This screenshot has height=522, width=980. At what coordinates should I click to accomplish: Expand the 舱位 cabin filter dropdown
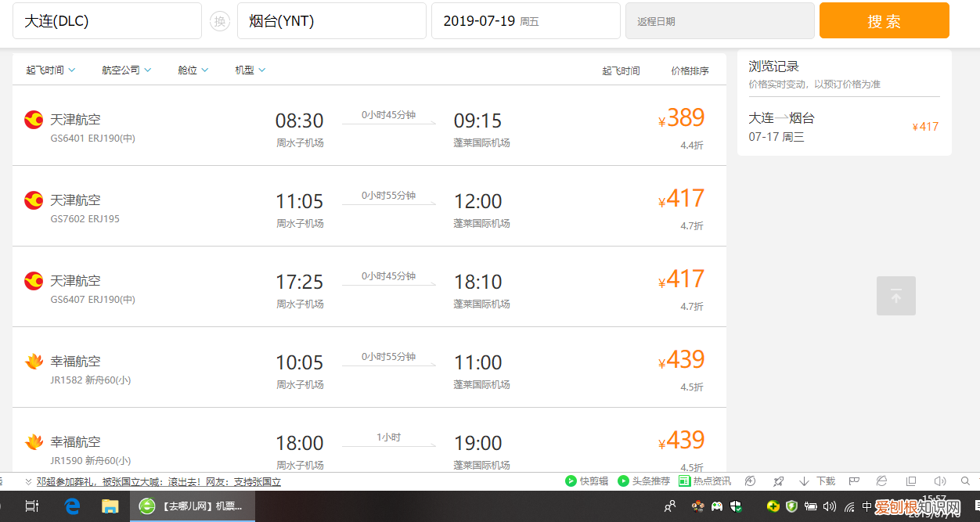pyautogui.click(x=193, y=70)
